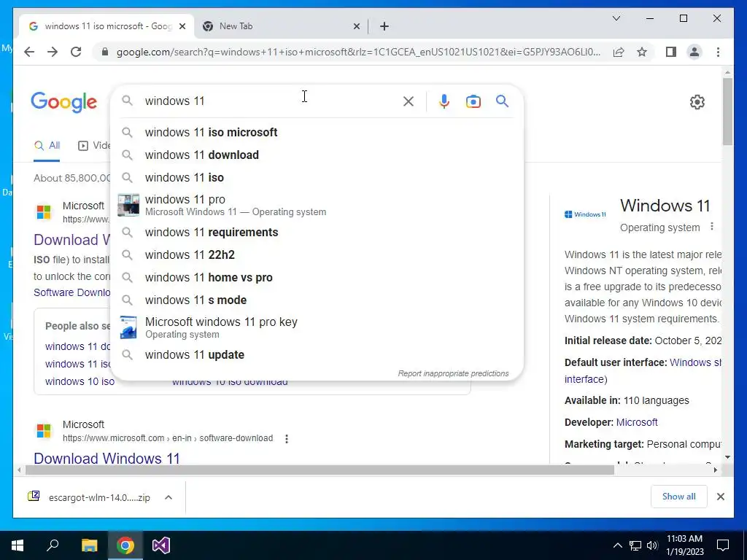Choose suggestion windows 11 update
This screenshot has height=560, width=747.
coord(317,355)
